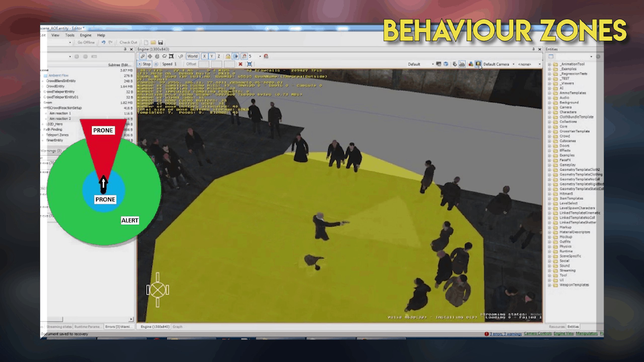Click the Open folder icon

(x=153, y=42)
